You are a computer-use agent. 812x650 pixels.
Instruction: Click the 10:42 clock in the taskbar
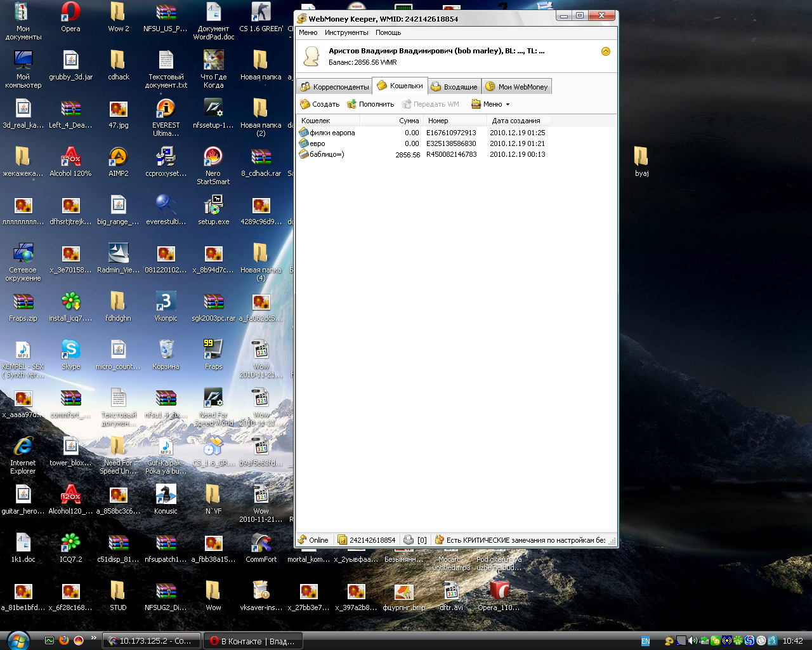(792, 641)
